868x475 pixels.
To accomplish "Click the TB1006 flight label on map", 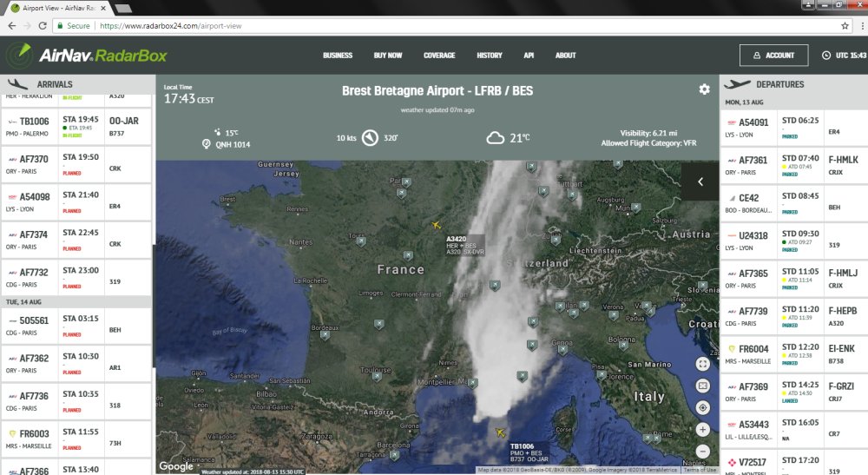I will click(x=529, y=452).
